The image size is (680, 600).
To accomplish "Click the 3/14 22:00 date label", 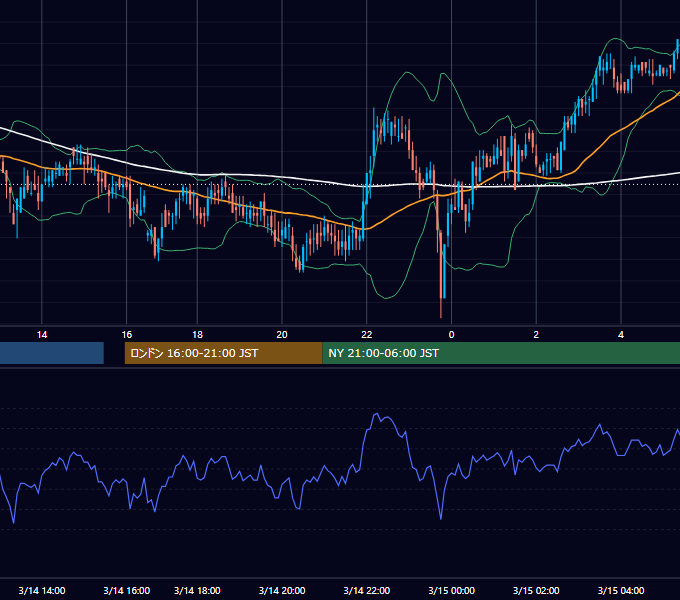I will click(x=367, y=590).
